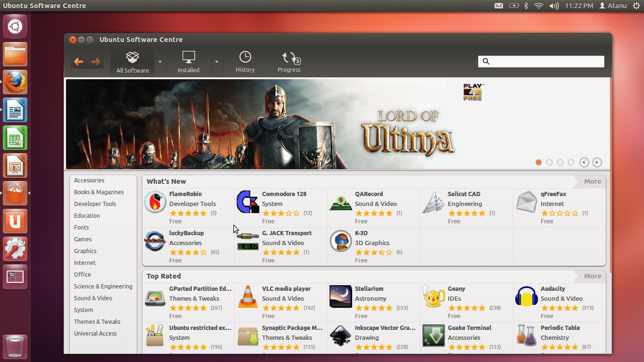Select the Developer Tools category
Viewport: 644px width, 362px height.
tap(95, 204)
